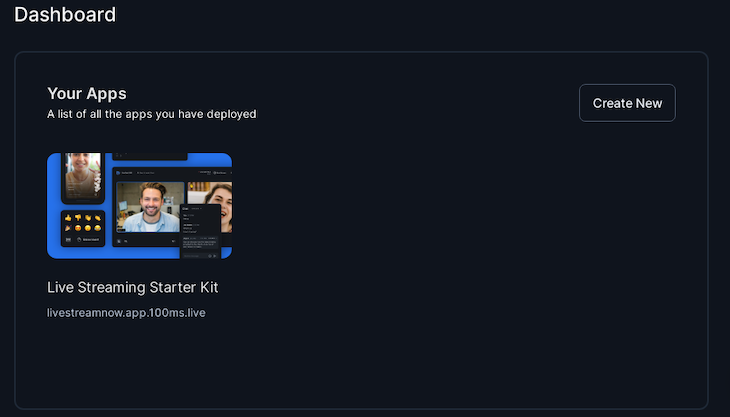
Task: Click the Dashboard heading
Action: tap(65, 14)
